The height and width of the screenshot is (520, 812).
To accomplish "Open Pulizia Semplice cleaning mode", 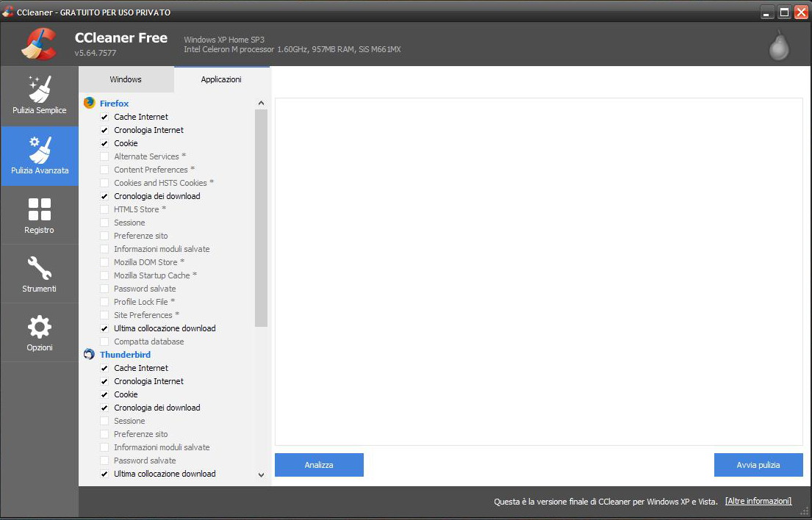I will (x=40, y=96).
